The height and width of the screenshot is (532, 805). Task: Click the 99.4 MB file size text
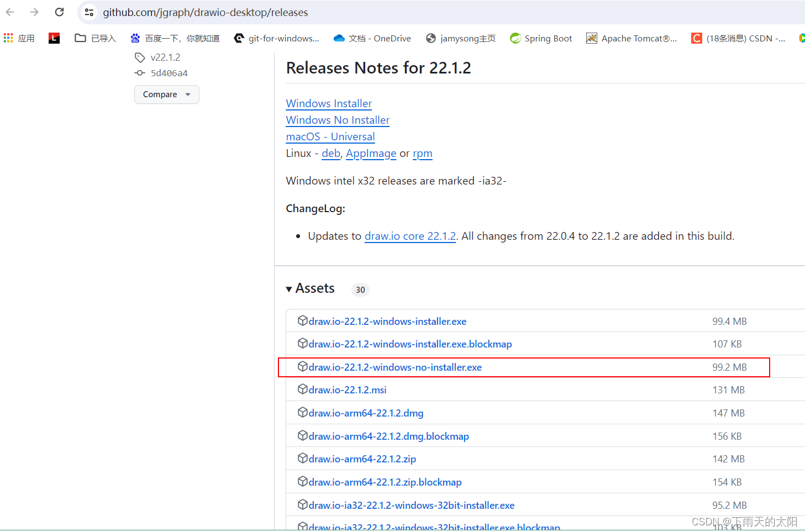coord(729,322)
